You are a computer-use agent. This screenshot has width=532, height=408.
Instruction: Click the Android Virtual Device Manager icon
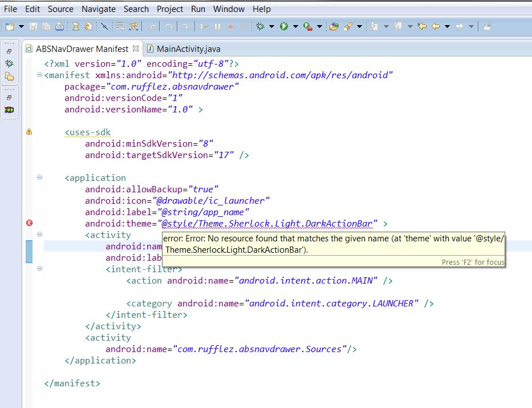pos(88,26)
